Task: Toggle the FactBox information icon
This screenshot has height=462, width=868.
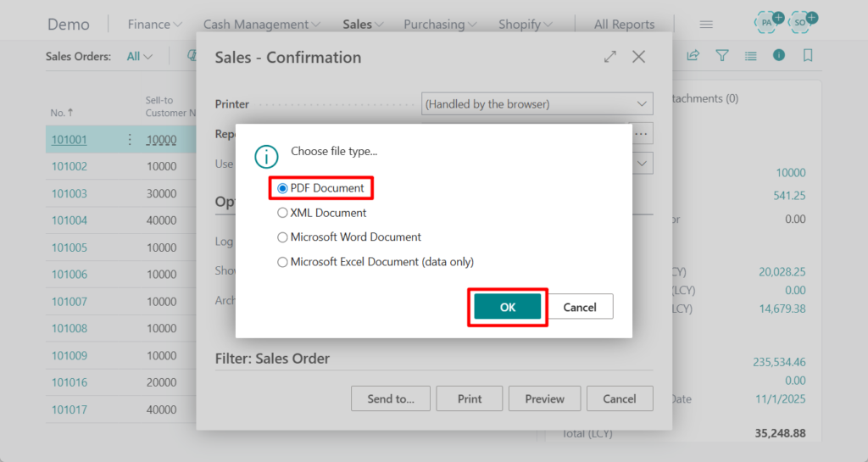Action: 779,56
